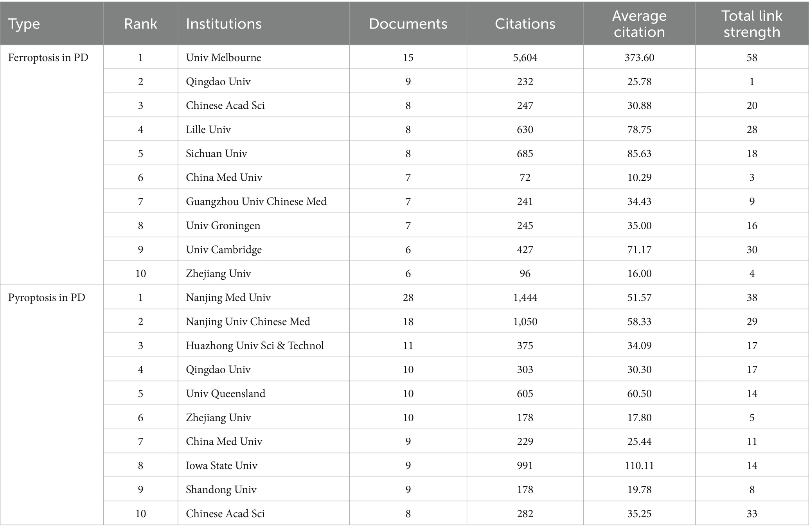Click the citations value '685'
The width and height of the screenshot is (809, 532).
(x=525, y=154)
